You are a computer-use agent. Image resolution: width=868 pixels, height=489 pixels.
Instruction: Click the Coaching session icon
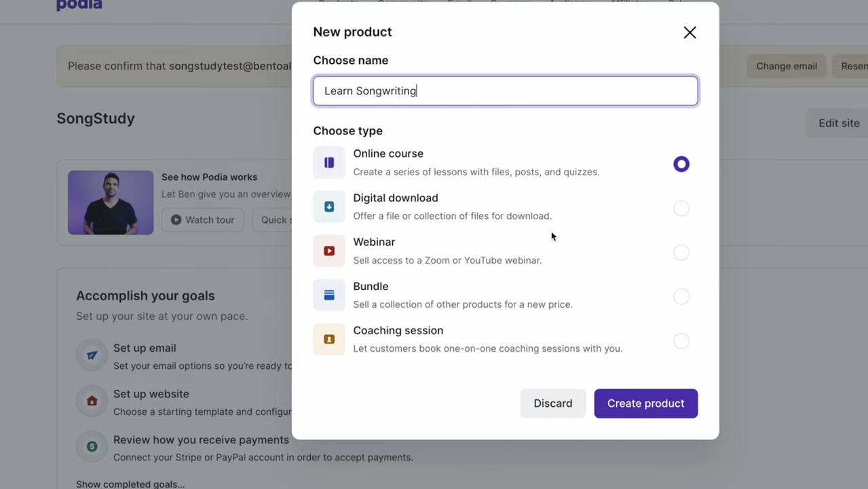[x=329, y=340]
